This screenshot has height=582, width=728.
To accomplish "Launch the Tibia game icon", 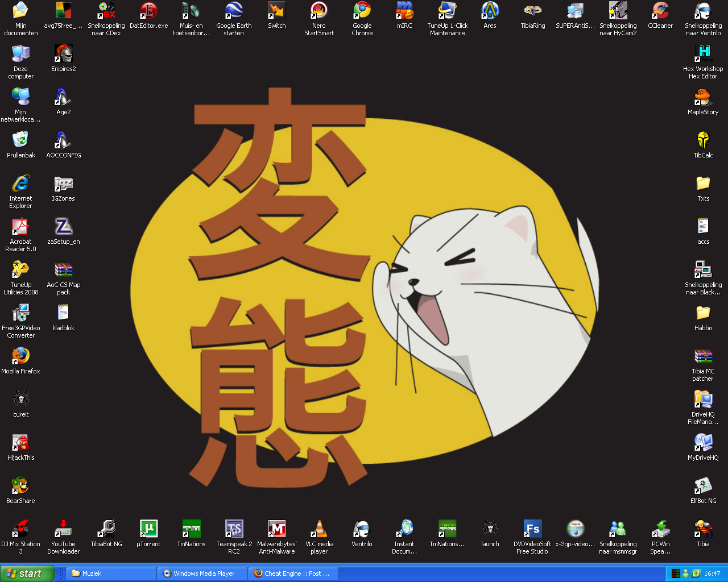I will tap(703, 529).
